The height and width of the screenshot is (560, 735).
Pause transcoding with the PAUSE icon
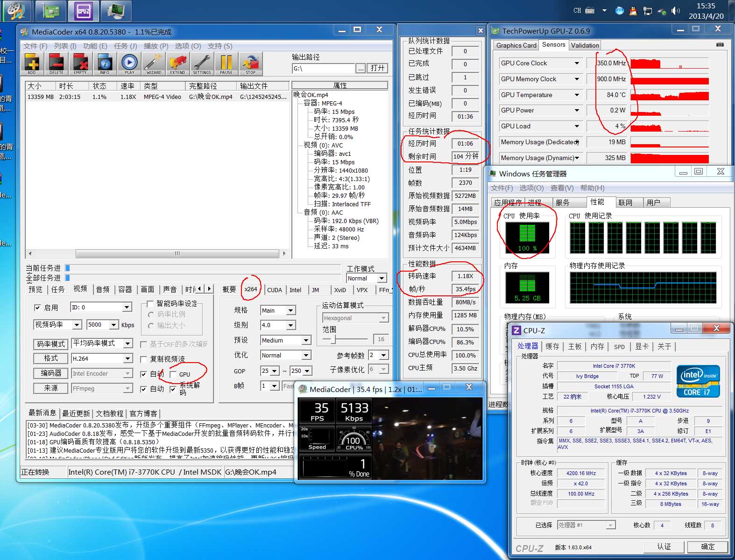(x=226, y=64)
